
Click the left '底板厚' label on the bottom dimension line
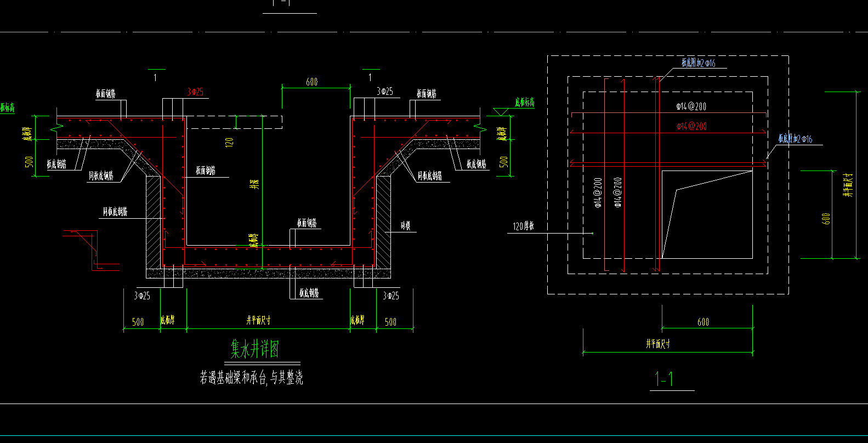click(167, 320)
